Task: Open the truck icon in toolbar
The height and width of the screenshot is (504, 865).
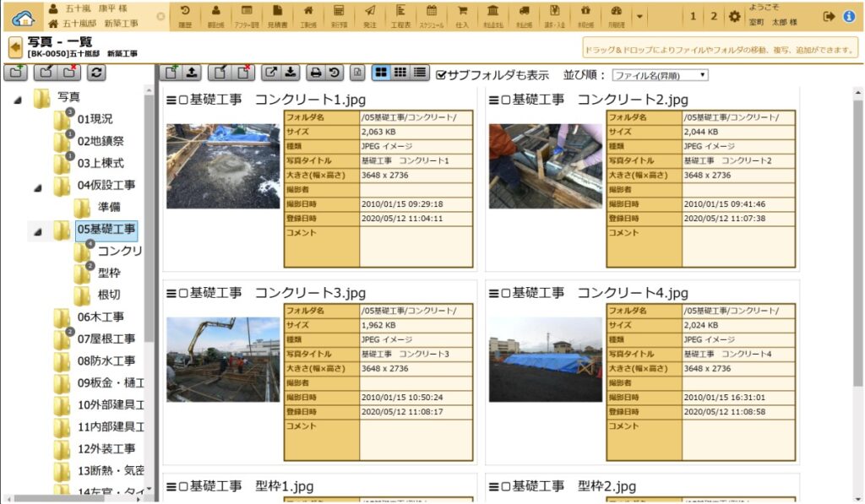Action: [x=524, y=17]
